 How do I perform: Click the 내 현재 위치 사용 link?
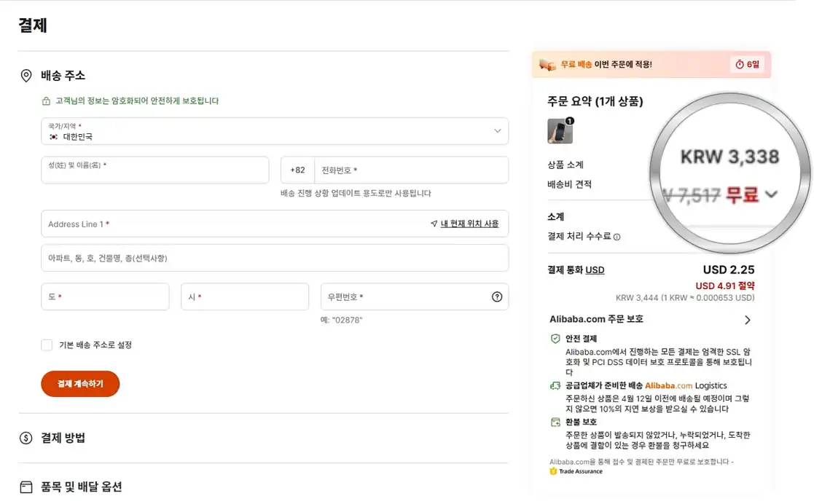(x=469, y=224)
